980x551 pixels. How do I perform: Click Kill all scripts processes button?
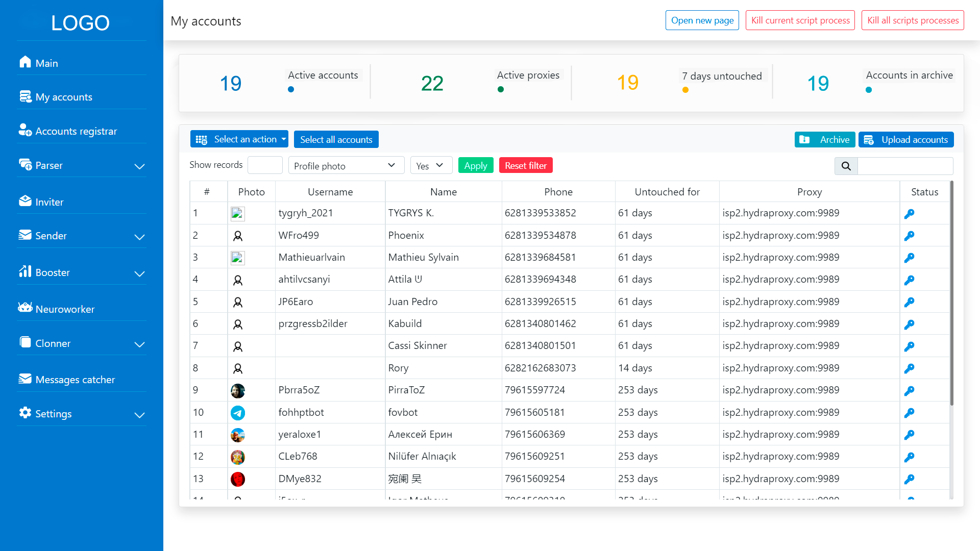pos(913,20)
